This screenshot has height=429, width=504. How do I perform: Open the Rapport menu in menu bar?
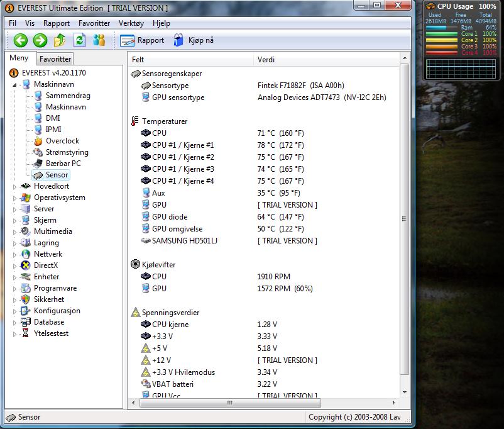pyautogui.click(x=57, y=23)
